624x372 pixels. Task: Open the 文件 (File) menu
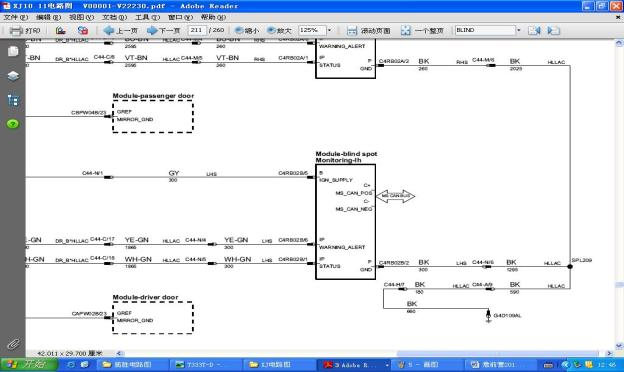coord(16,17)
